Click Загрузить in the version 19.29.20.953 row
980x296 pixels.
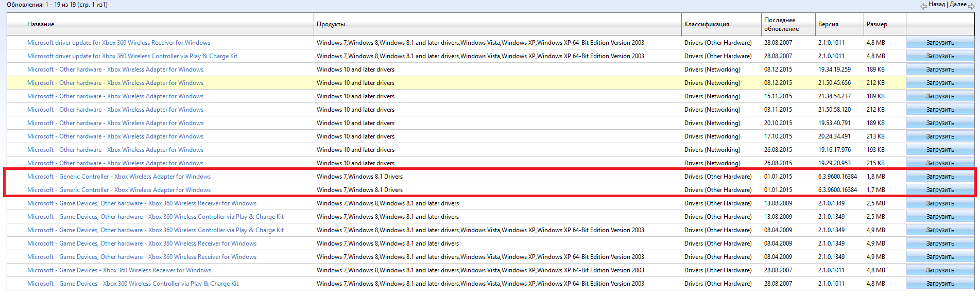(x=940, y=163)
